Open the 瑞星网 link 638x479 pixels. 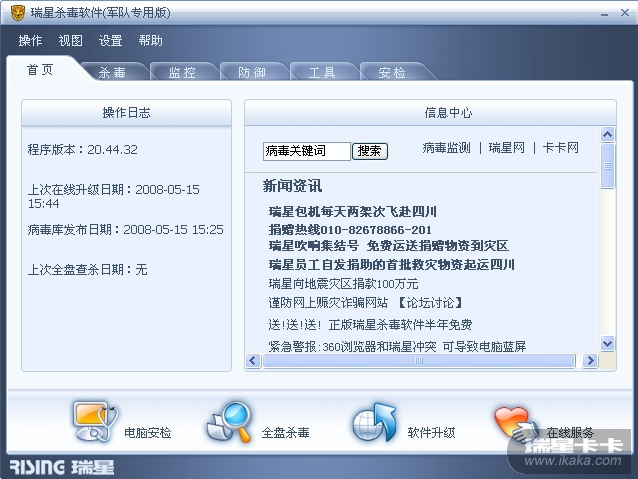[507, 148]
